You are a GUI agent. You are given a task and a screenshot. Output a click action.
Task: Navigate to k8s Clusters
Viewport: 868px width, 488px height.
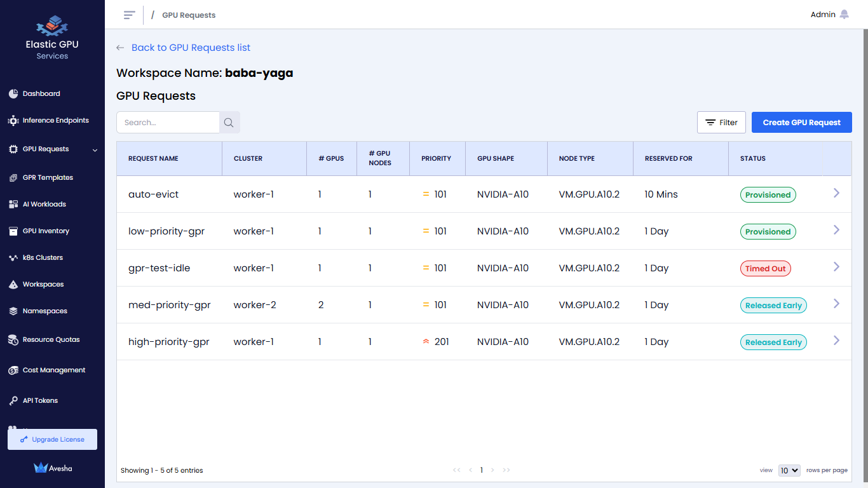pyautogui.click(x=43, y=258)
